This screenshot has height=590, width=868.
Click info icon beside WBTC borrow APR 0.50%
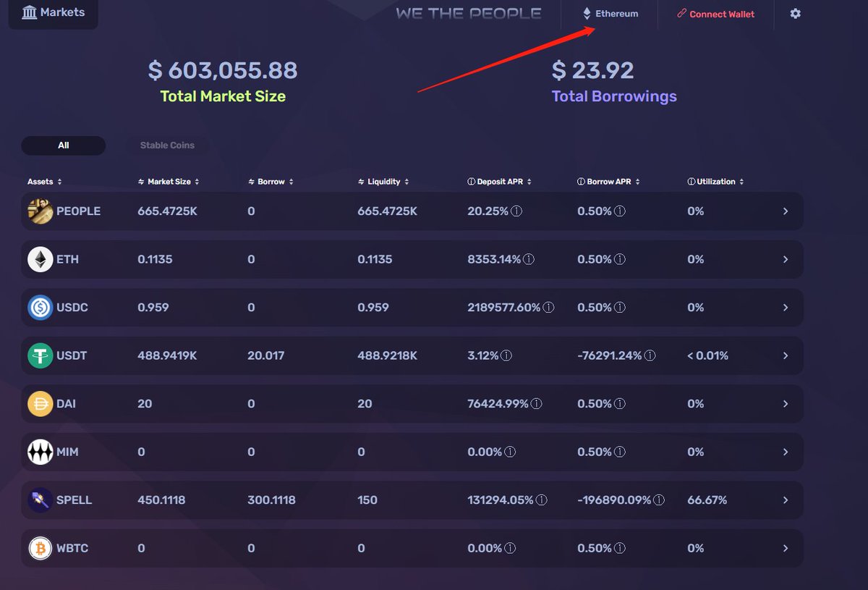click(x=620, y=548)
